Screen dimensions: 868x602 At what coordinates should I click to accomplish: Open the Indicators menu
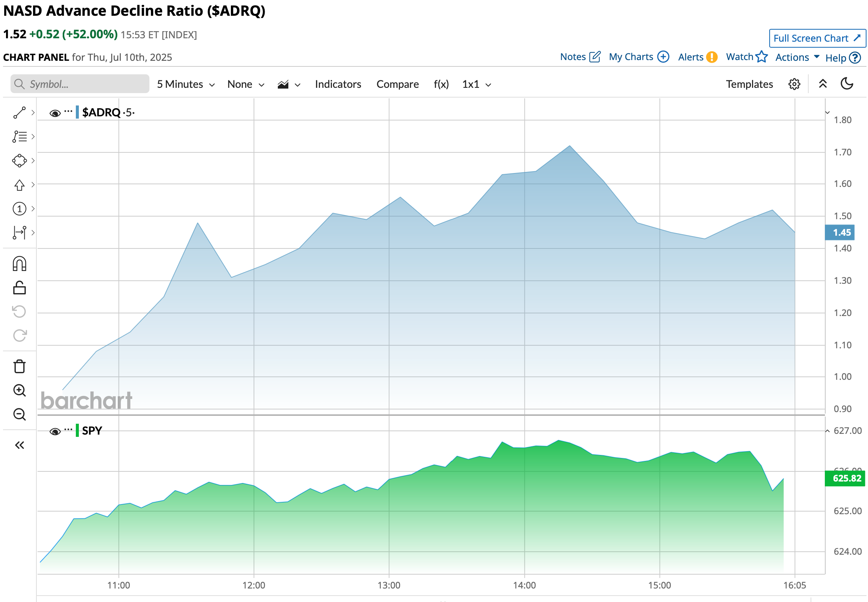(x=338, y=84)
